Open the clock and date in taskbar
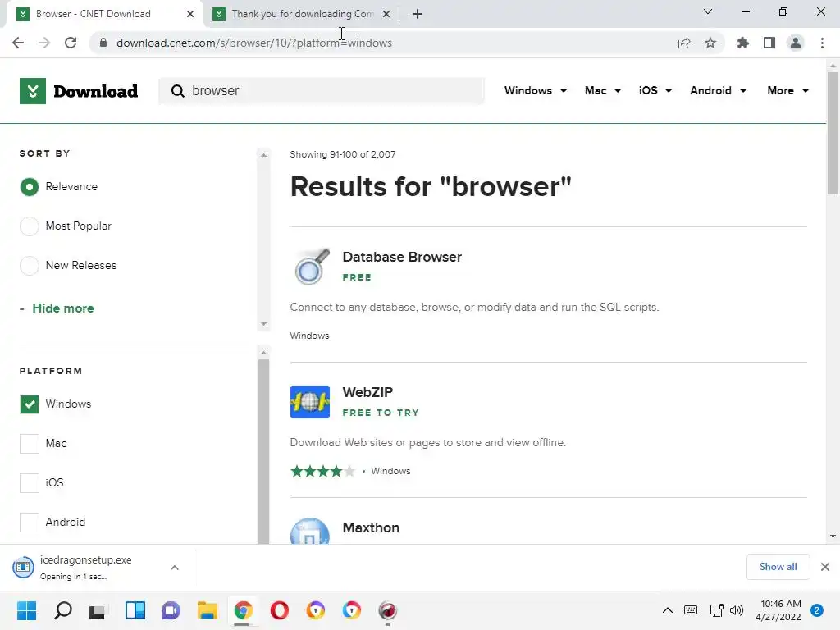840x630 pixels. (x=778, y=610)
